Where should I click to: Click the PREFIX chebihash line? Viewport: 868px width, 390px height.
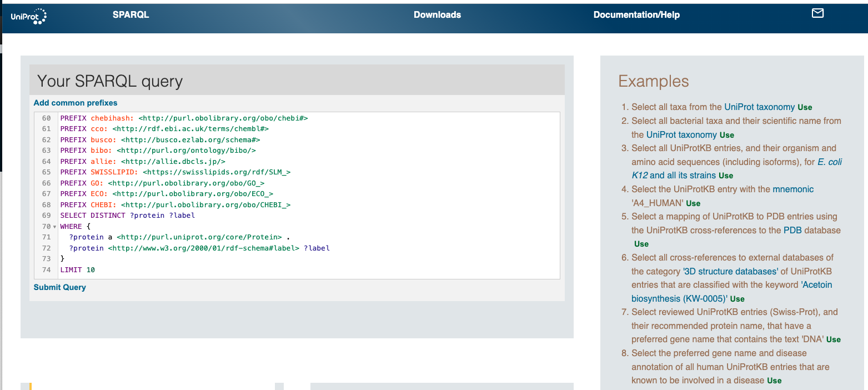pos(184,118)
